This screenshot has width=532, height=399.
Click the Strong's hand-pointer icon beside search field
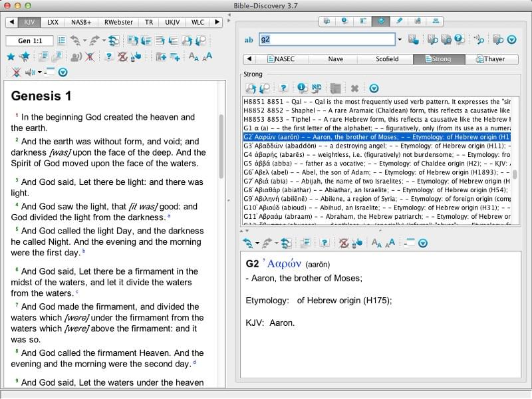tap(413, 40)
